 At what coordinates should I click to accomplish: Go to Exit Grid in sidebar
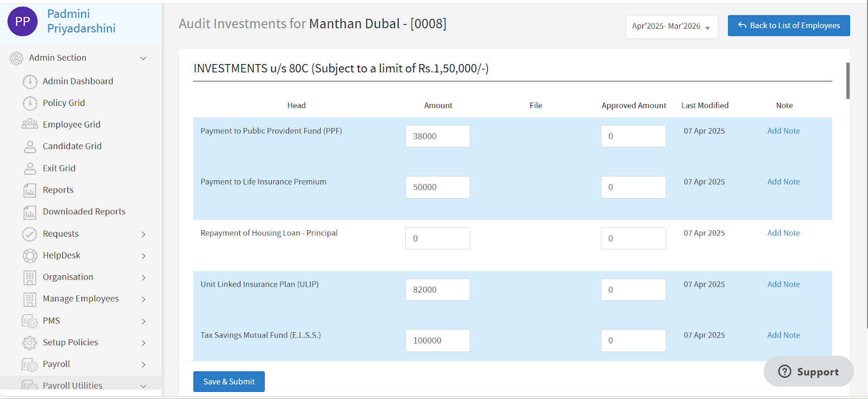[59, 168]
